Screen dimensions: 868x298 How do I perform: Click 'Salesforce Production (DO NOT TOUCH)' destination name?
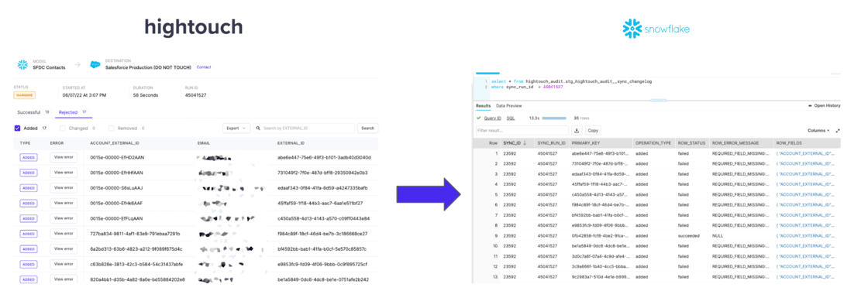(x=148, y=67)
